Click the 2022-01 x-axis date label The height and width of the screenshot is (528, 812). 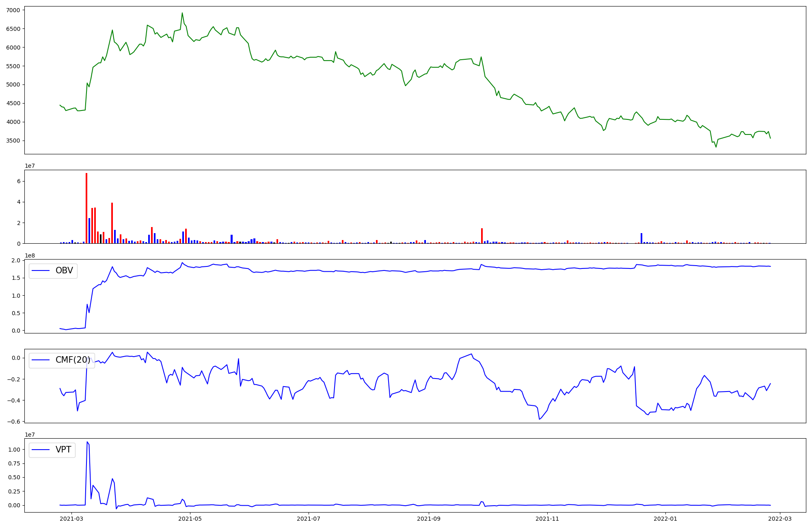666,519
